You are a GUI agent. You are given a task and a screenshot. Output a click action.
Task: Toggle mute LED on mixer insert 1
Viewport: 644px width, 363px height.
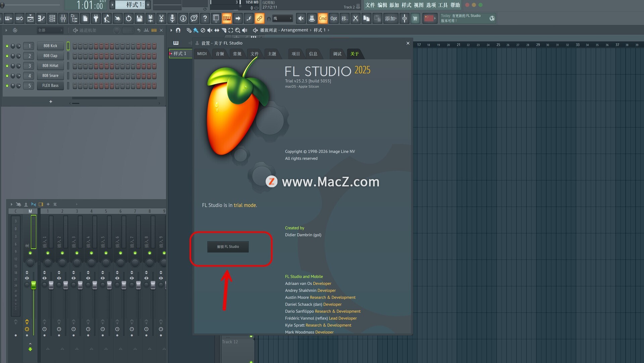click(48, 253)
